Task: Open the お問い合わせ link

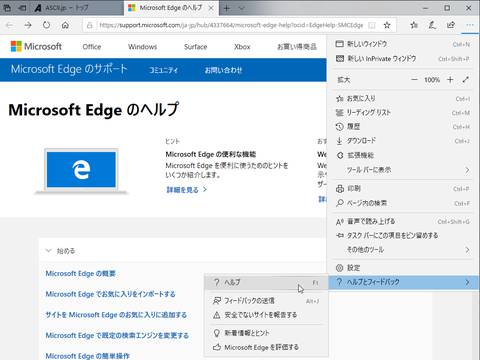Action: 223,70
